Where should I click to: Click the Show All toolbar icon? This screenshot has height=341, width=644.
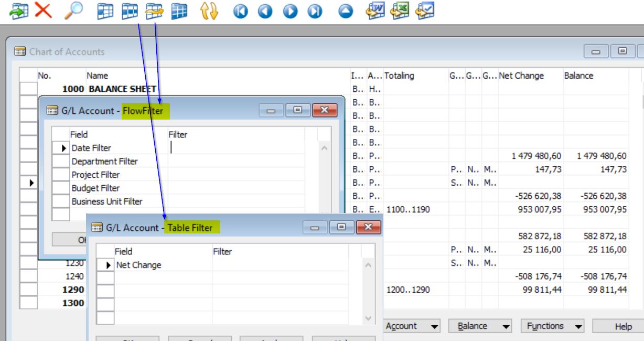tap(179, 12)
